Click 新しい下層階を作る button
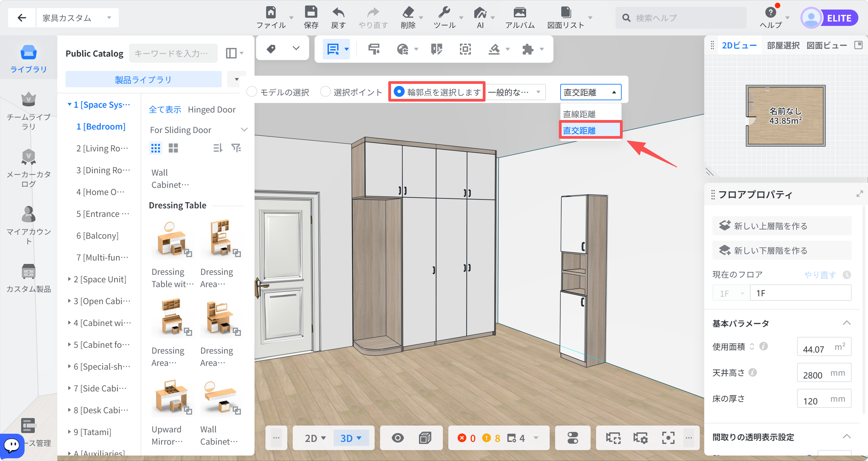 781,250
